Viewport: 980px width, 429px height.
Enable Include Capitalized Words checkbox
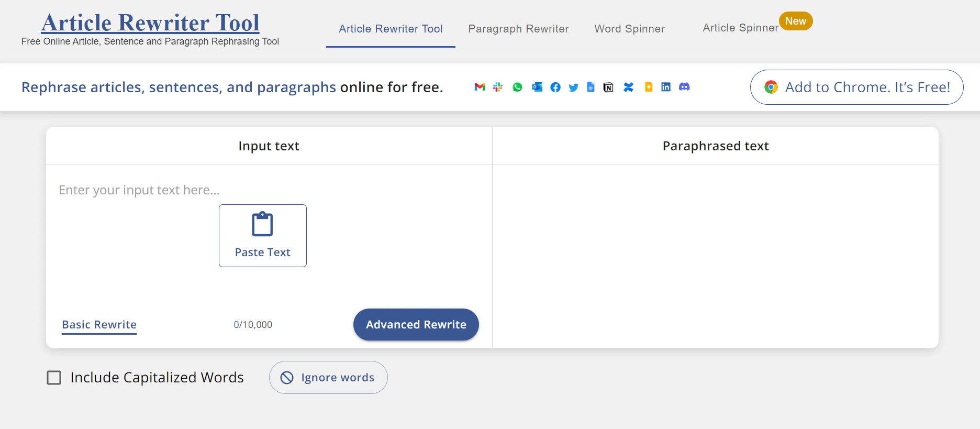54,378
